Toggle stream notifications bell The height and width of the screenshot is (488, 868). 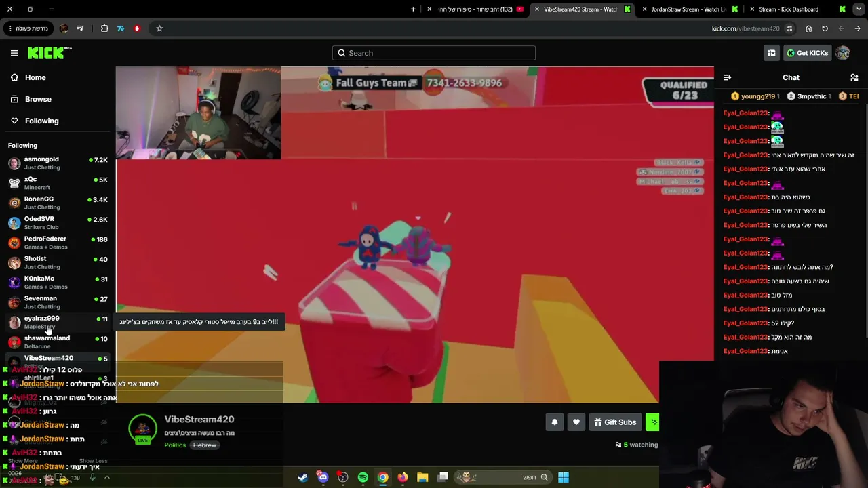coord(555,422)
